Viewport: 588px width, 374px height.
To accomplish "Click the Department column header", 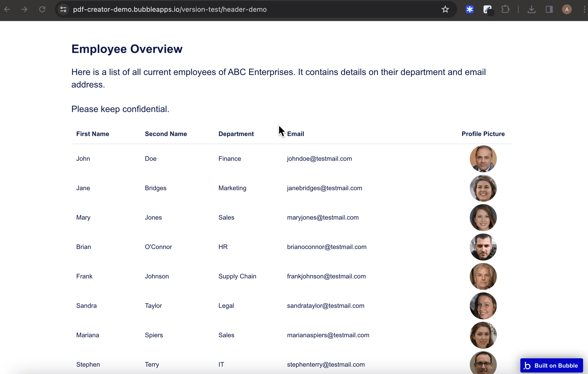I will [236, 134].
